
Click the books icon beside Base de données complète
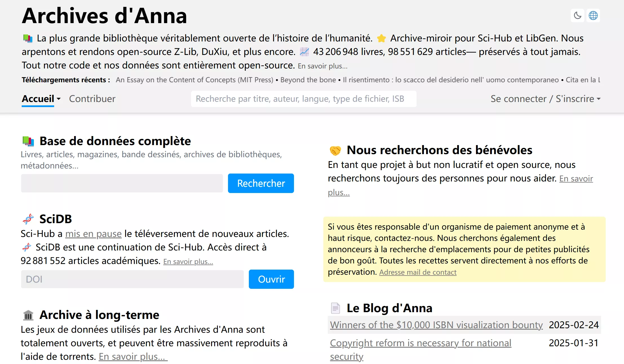pos(28,141)
